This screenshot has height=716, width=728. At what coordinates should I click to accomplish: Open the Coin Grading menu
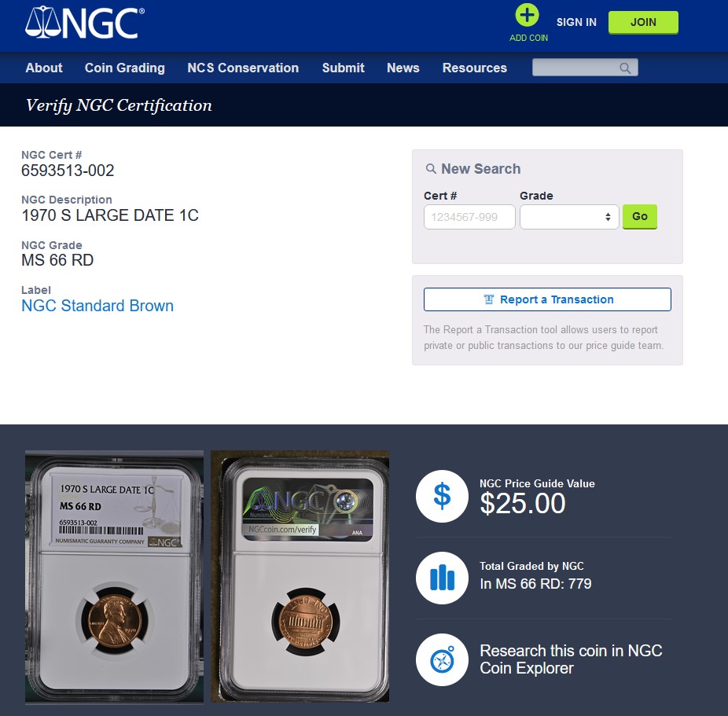[124, 68]
